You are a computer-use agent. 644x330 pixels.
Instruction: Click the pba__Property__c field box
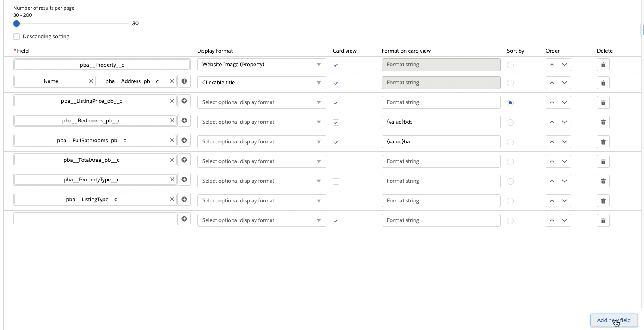pyautogui.click(x=102, y=65)
